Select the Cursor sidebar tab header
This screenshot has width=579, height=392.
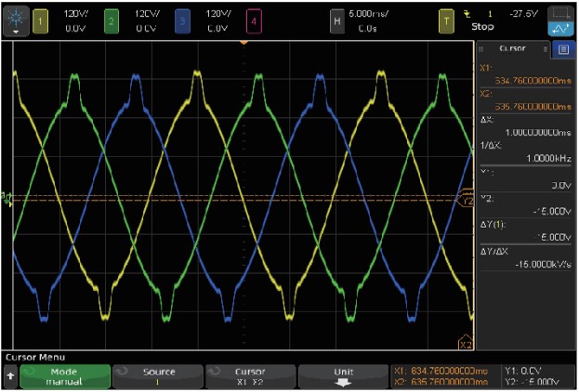click(x=513, y=49)
